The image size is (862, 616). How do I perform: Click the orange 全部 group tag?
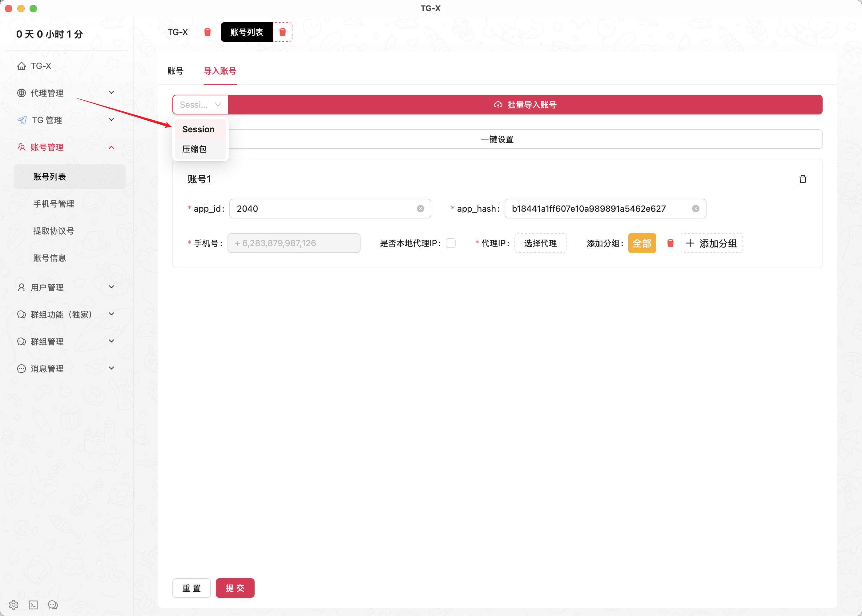(642, 243)
